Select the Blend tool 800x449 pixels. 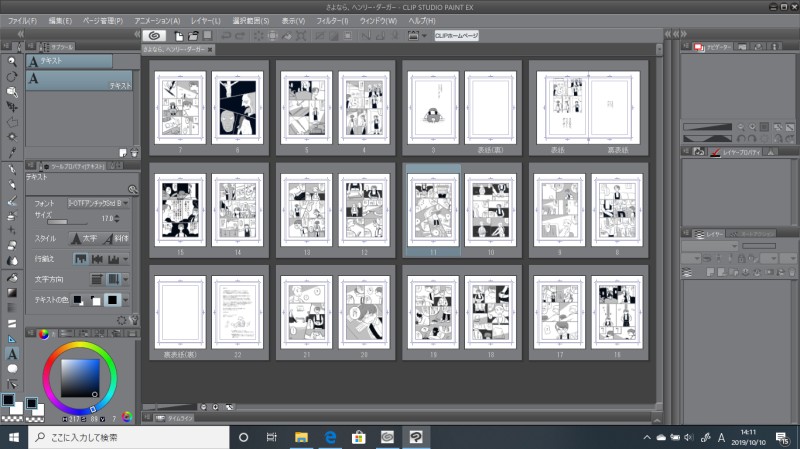click(x=12, y=261)
